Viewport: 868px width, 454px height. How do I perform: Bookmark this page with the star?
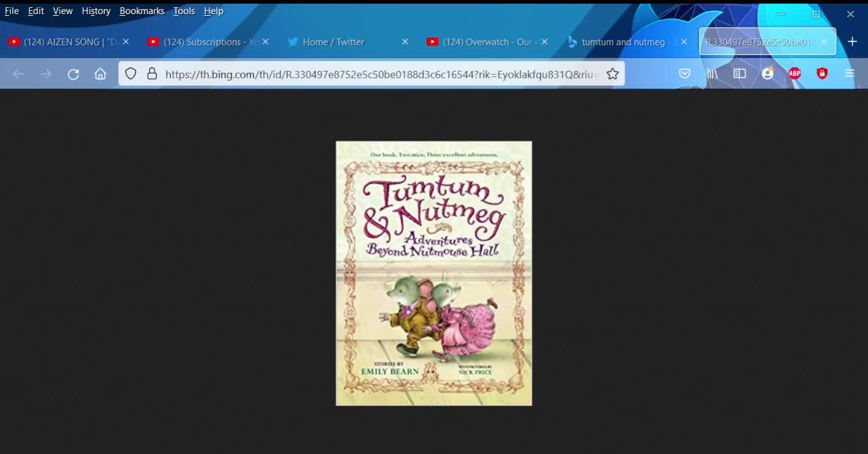(x=612, y=74)
